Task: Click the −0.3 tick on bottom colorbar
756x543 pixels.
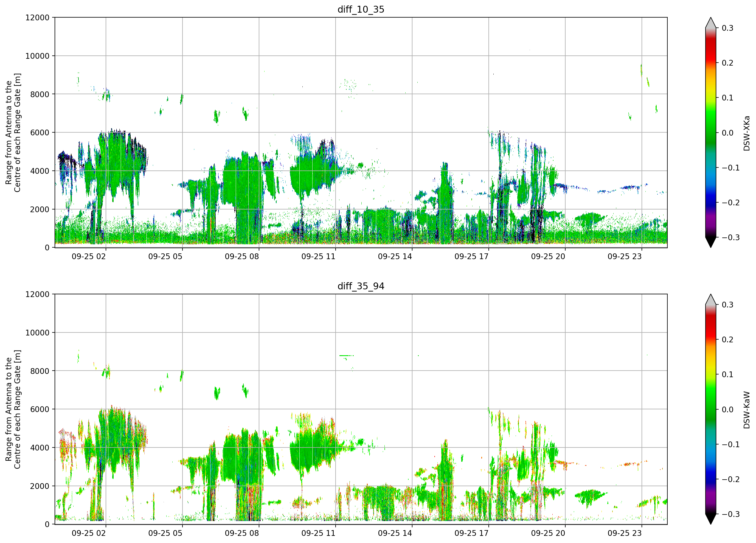Action: coord(731,514)
